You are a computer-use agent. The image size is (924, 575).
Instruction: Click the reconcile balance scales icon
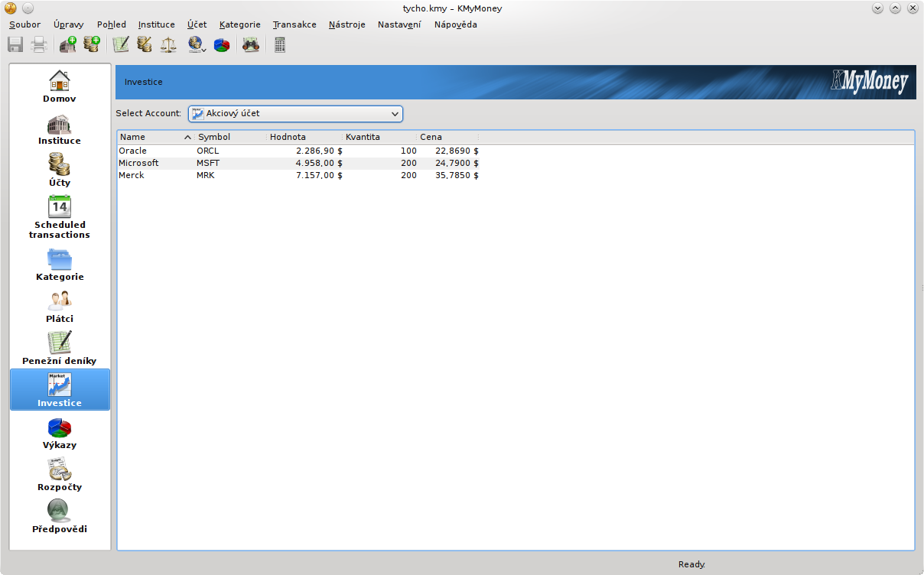pos(168,44)
